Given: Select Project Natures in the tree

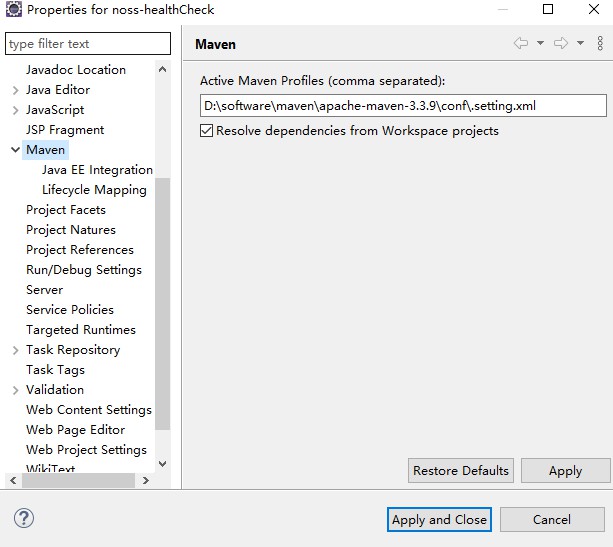Looking at the screenshot, I should [x=71, y=230].
